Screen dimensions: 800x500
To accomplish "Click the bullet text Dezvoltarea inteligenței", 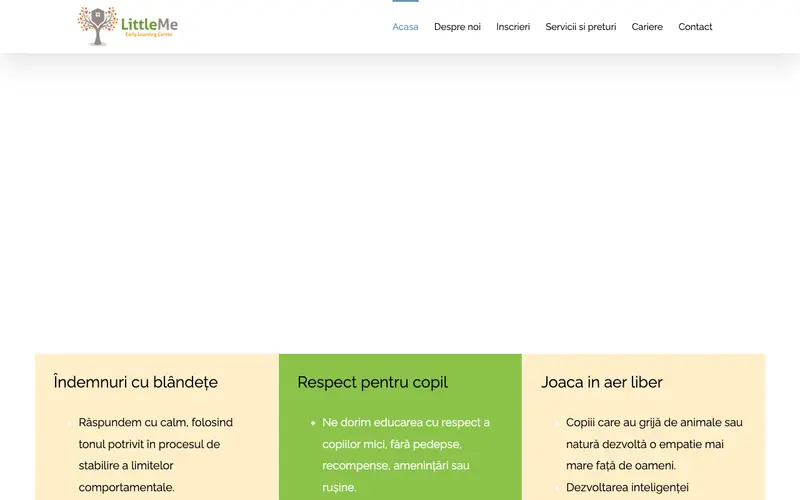I will click(627, 487).
